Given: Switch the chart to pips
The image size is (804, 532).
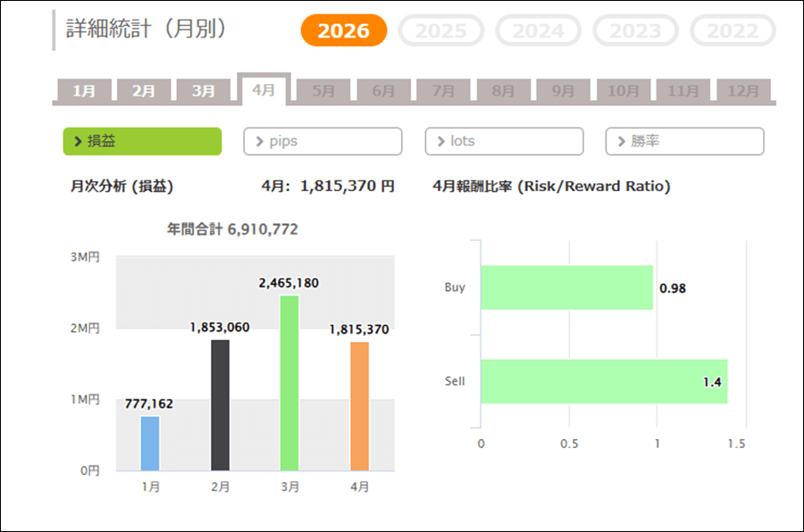Looking at the screenshot, I should 322,141.
